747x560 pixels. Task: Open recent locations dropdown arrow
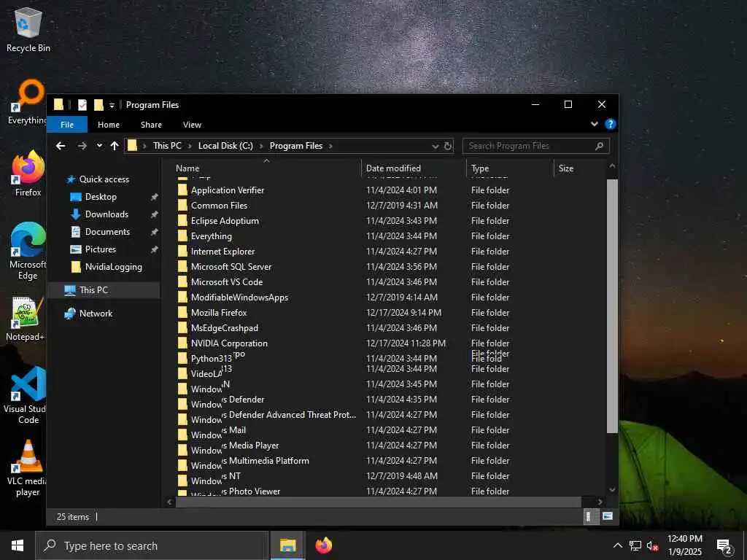[99, 146]
